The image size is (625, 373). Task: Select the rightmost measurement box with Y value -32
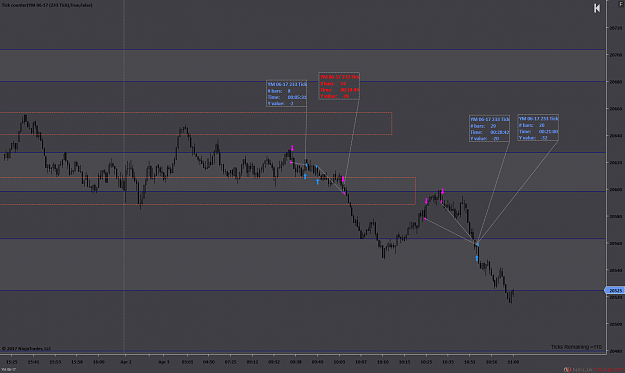[538, 128]
